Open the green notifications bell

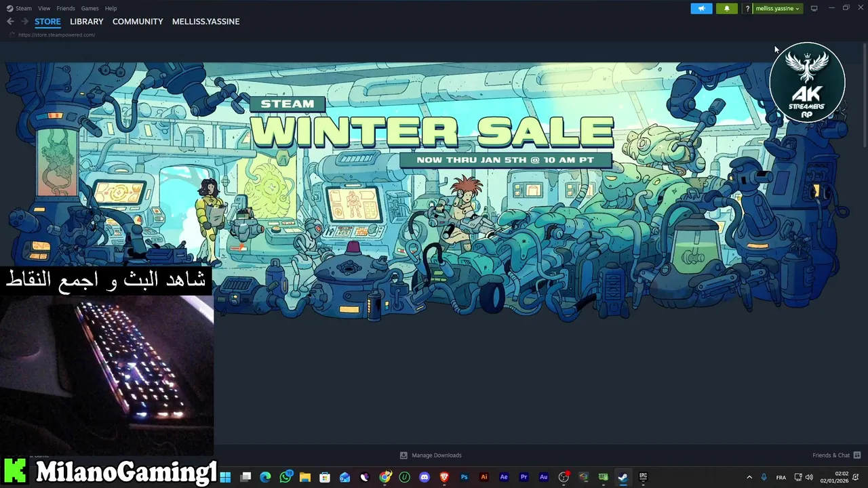(x=727, y=8)
